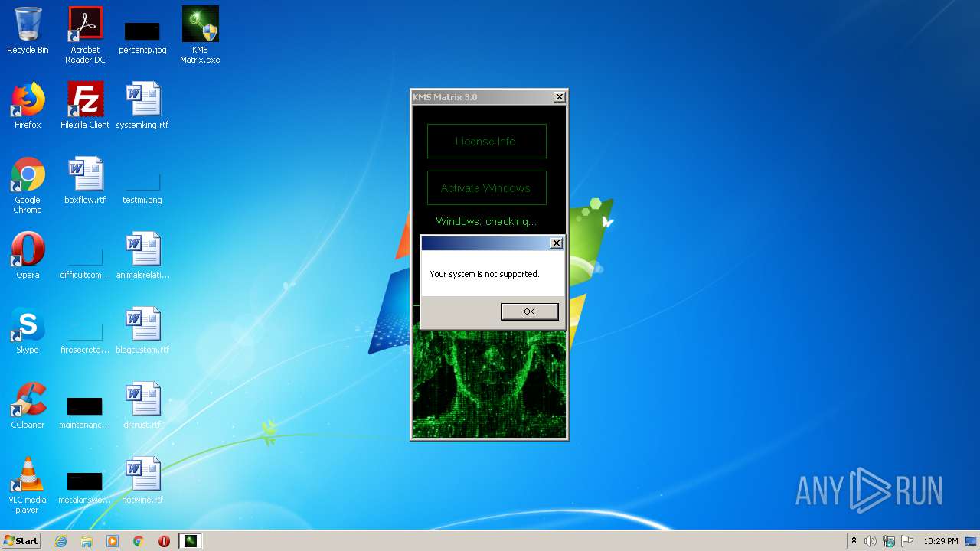Select animalsrelati... document icon

142,256
